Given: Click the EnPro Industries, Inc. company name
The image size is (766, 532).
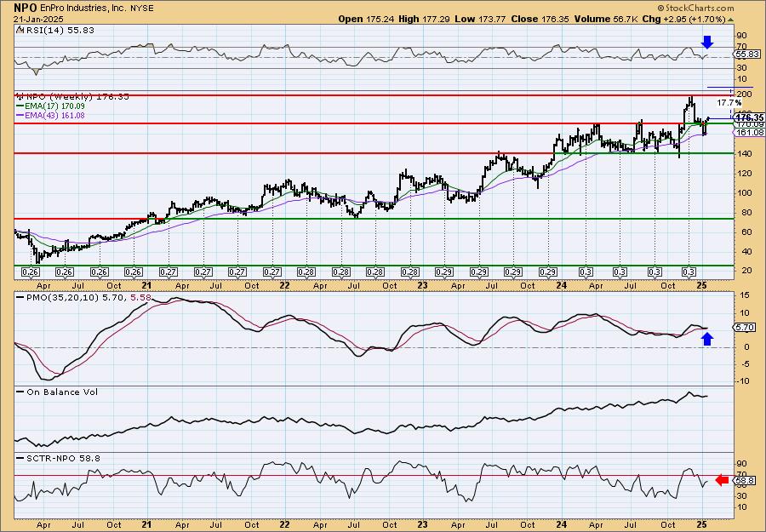Looking at the screenshot, I should coord(84,9).
